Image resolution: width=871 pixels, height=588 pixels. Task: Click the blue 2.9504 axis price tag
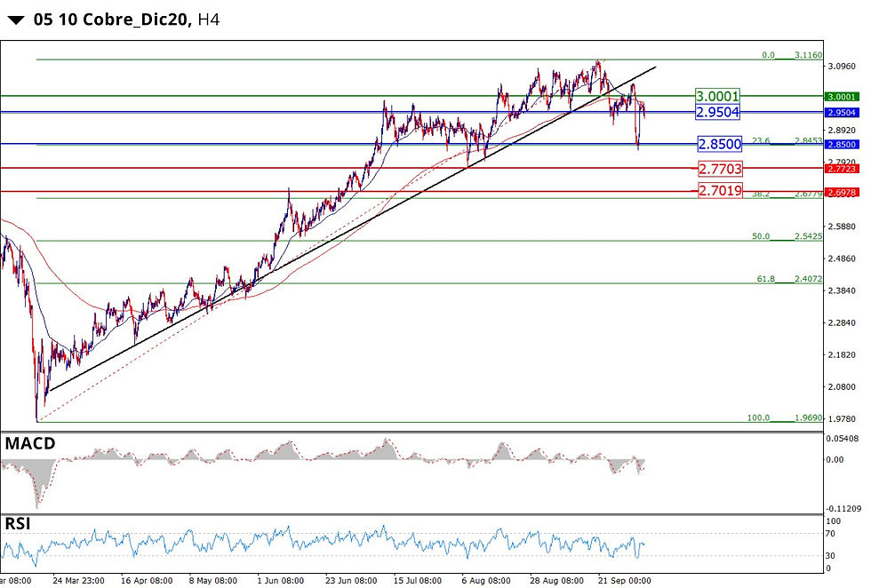844,112
